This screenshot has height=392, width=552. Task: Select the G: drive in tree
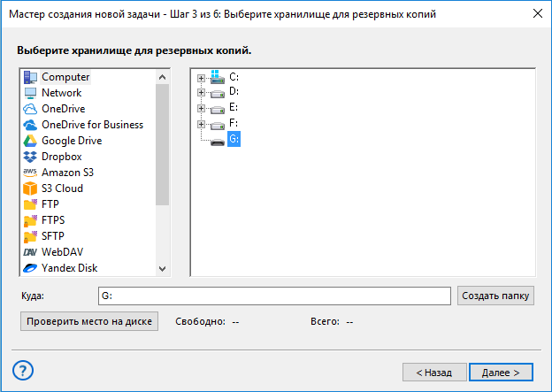pyautogui.click(x=234, y=140)
